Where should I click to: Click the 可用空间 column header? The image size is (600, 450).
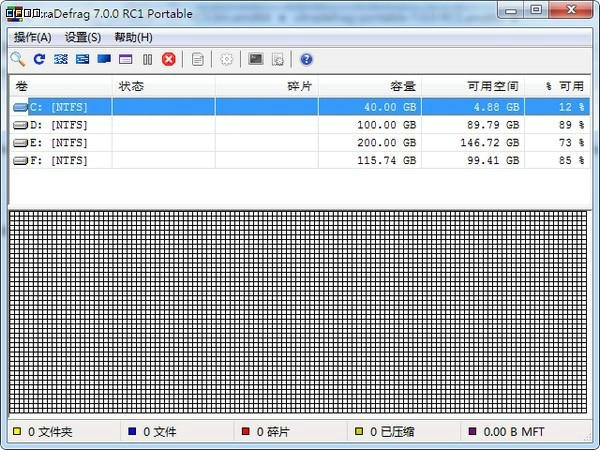coord(473,86)
